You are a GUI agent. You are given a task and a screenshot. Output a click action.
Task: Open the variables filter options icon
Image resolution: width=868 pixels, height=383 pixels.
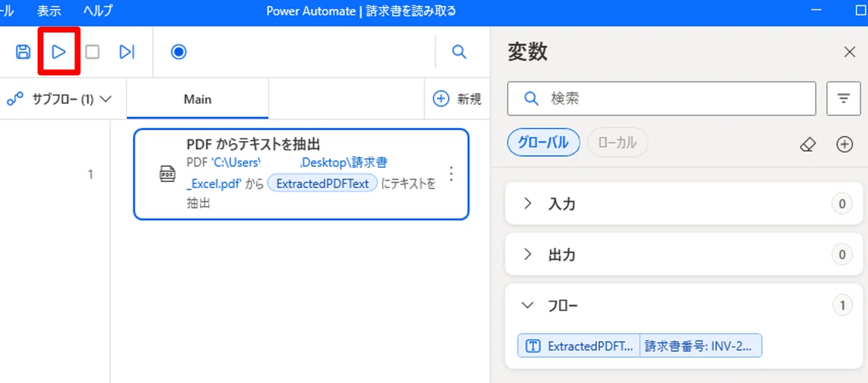(843, 98)
